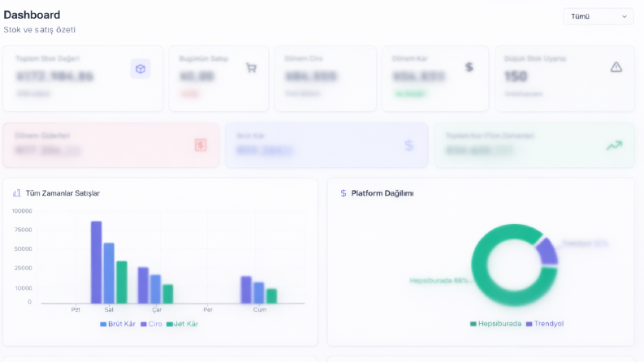Screen dimensions: 644x362
Task: Toggle the Hepsiburada legend entry
Action: tap(495, 323)
